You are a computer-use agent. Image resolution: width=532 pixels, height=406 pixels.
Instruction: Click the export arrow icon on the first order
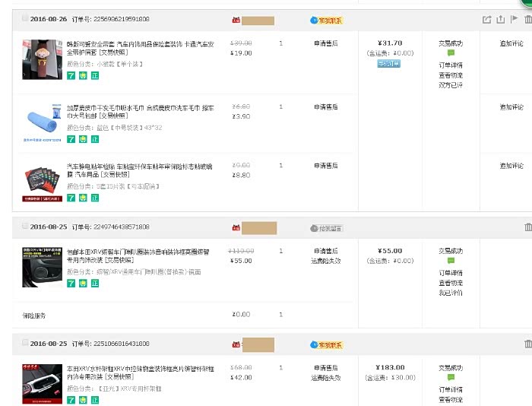[x=501, y=19]
